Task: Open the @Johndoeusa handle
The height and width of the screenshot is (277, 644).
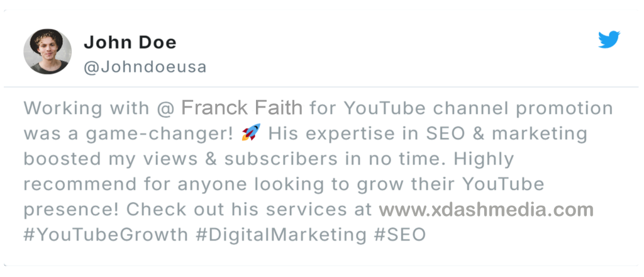Action: (x=145, y=67)
